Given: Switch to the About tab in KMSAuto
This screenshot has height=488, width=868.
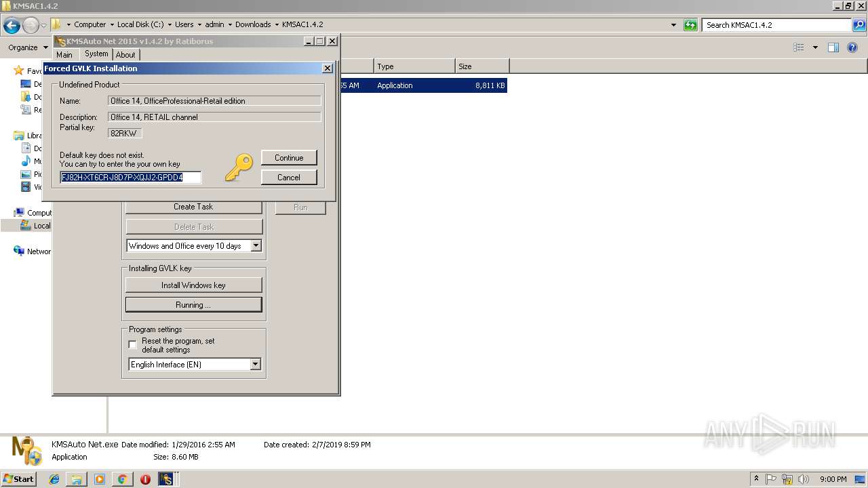Looking at the screenshot, I should coord(125,54).
